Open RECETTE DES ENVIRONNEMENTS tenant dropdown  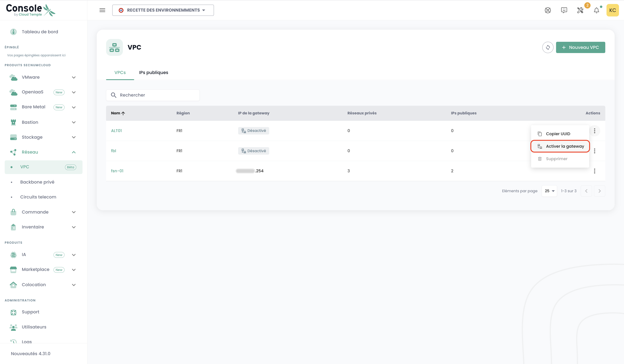click(163, 10)
